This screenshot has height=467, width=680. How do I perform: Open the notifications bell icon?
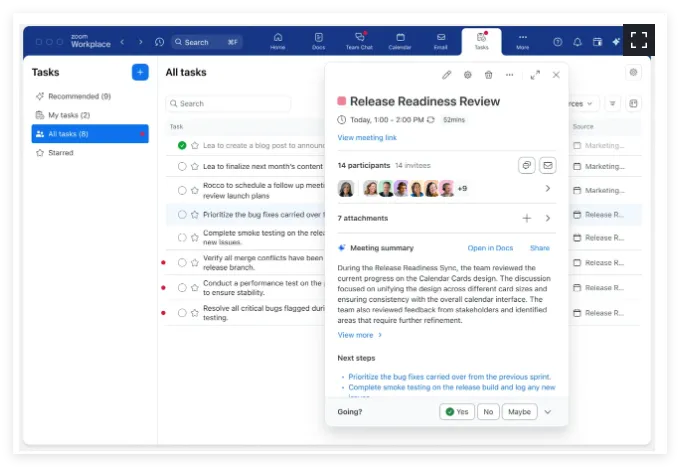tap(577, 42)
